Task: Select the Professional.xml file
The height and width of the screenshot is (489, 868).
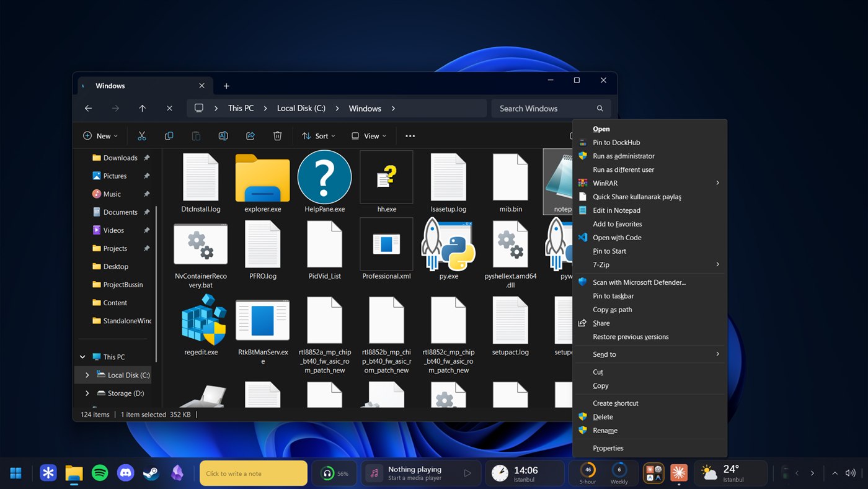Action: (387, 249)
